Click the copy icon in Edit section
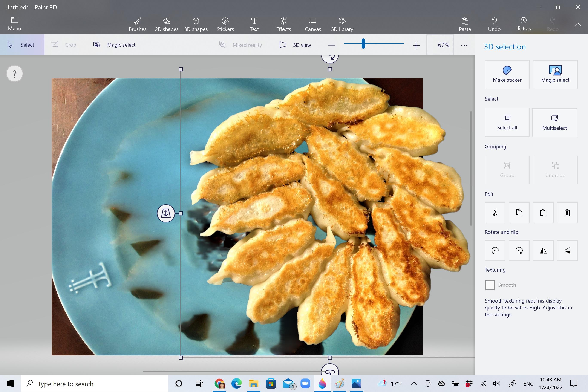The width and height of the screenshot is (588, 392). 519,213
